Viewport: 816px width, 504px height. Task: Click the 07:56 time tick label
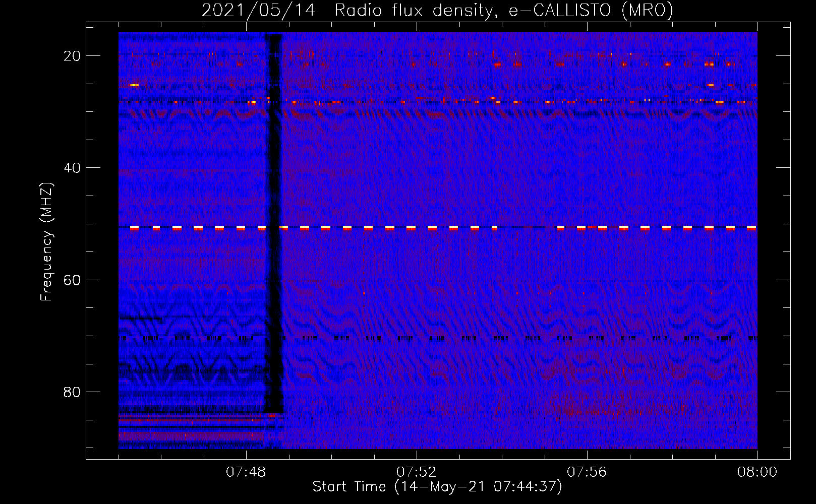pos(587,472)
